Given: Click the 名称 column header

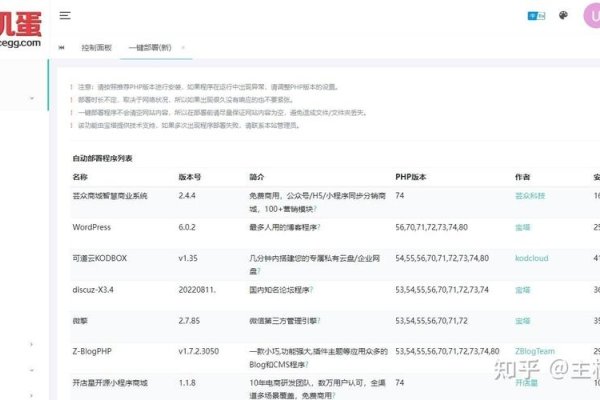Looking at the screenshot, I should pos(80,177).
